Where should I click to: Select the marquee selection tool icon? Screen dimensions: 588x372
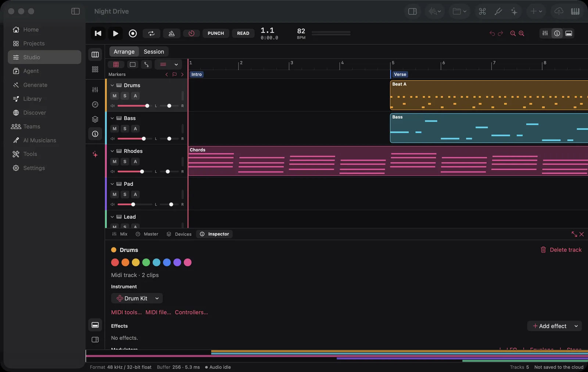[x=133, y=65]
